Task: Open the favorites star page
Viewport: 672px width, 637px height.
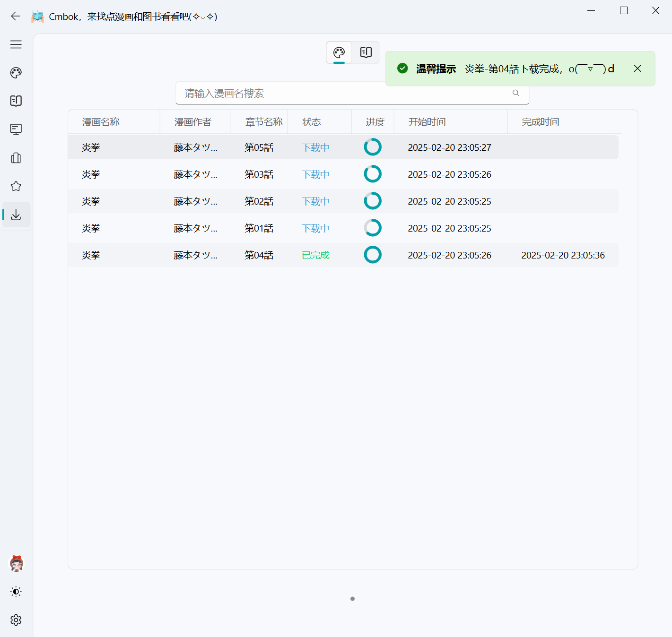Action: click(16, 186)
